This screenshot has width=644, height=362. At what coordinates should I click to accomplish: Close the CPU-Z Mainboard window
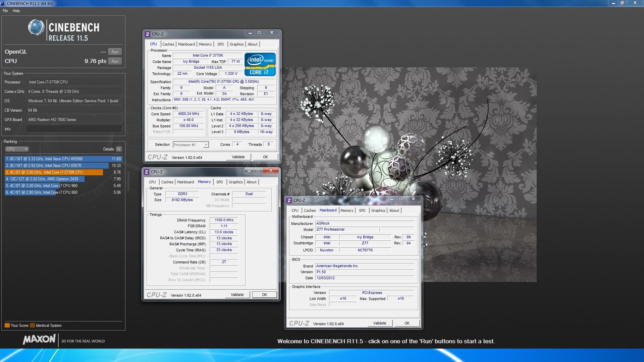coord(413,199)
